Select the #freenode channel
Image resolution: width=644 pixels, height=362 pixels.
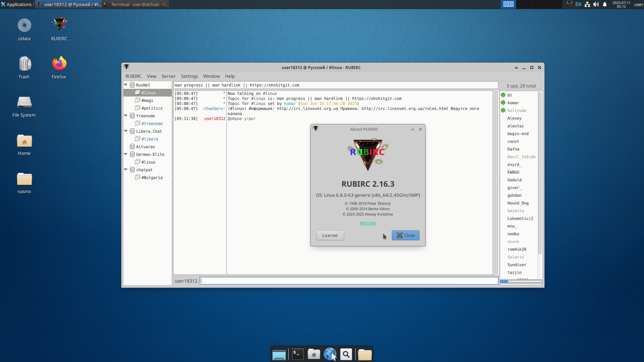tap(152, 123)
